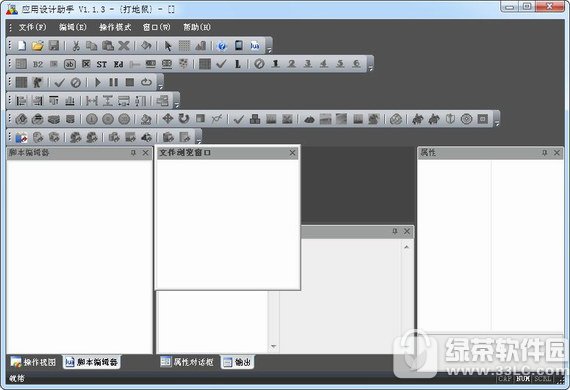This screenshot has width=570, height=390.
Task: Click the blue Help question mark icon
Action: pos(222,46)
